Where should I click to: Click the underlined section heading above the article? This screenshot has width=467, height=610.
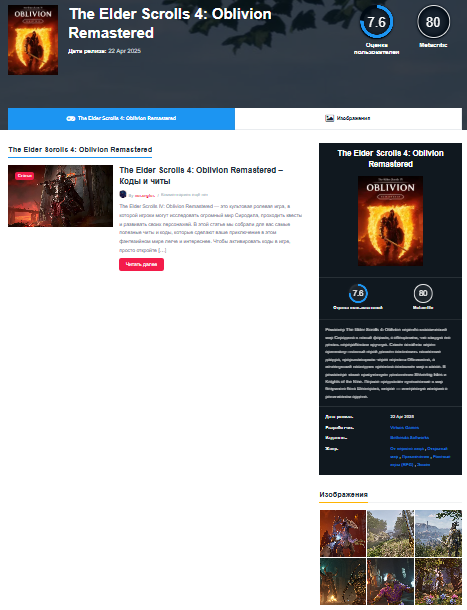coord(80,150)
